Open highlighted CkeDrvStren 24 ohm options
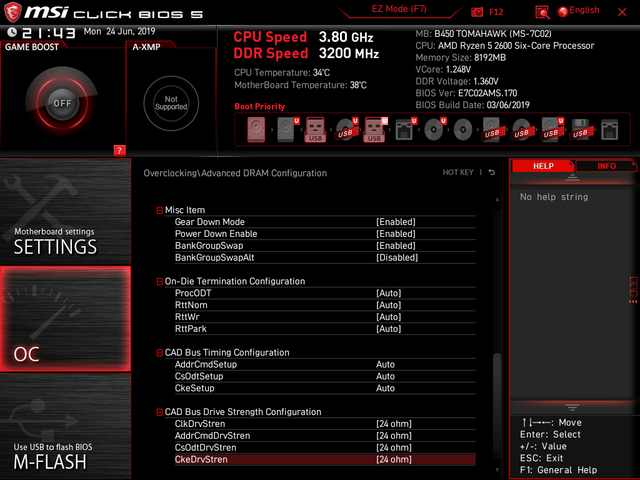Screen dimensions: 640x480 point(394,459)
